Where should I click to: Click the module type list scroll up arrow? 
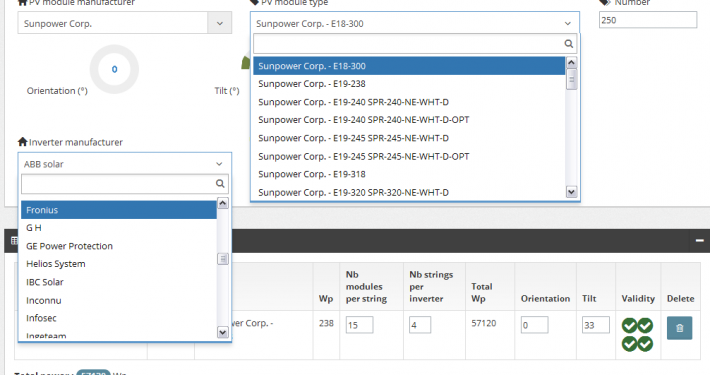571,62
